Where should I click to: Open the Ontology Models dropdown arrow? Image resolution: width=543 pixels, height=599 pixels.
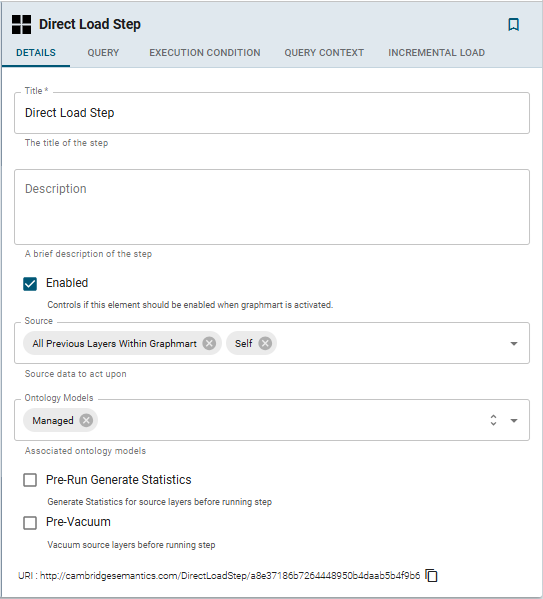click(514, 421)
